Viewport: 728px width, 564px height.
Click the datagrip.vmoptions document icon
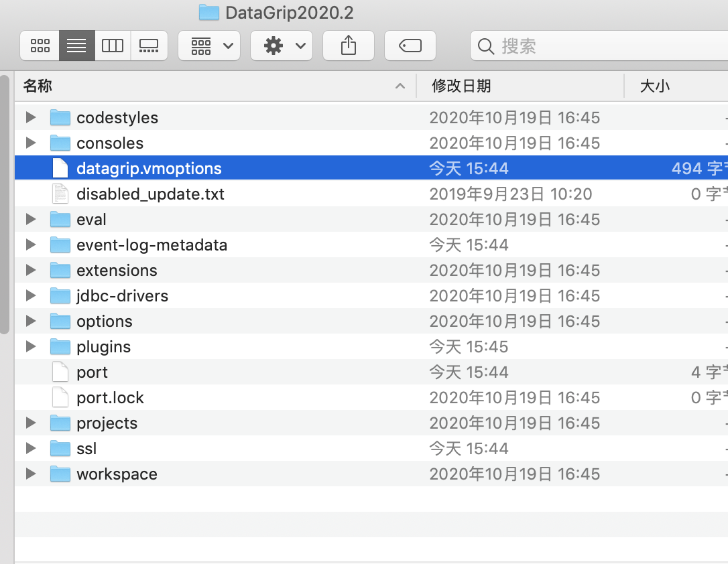pos(60,168)
